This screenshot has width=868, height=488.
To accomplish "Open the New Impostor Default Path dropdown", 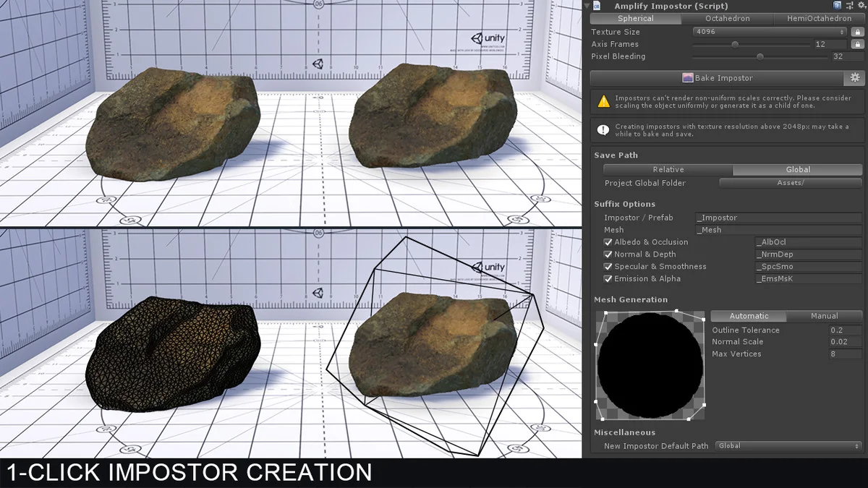I will [788, 446].
